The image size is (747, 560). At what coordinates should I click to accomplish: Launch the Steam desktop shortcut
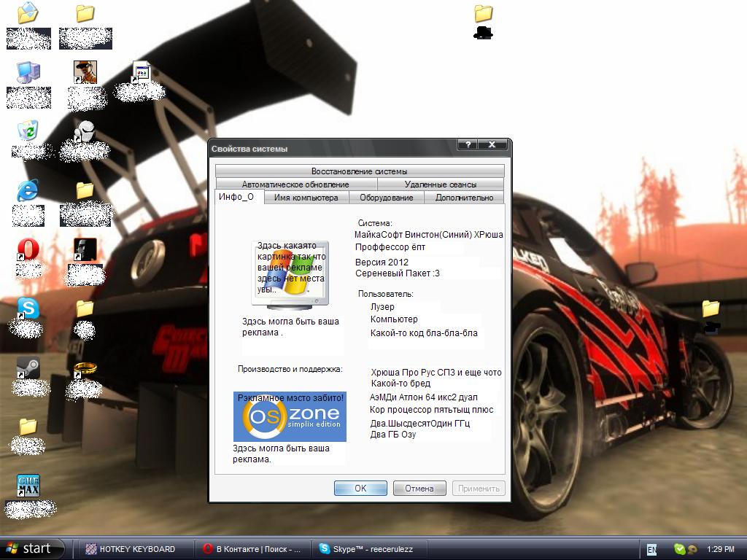tap(28, 367)
